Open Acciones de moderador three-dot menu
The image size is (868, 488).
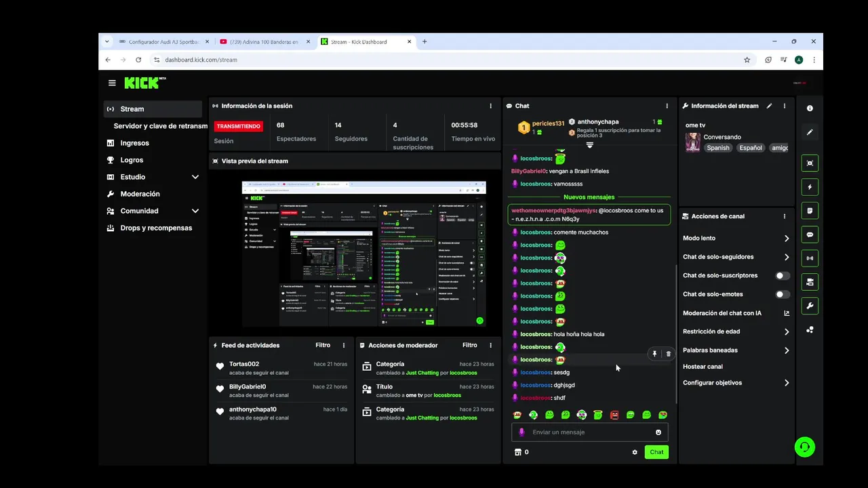click(x=491, y=345)
